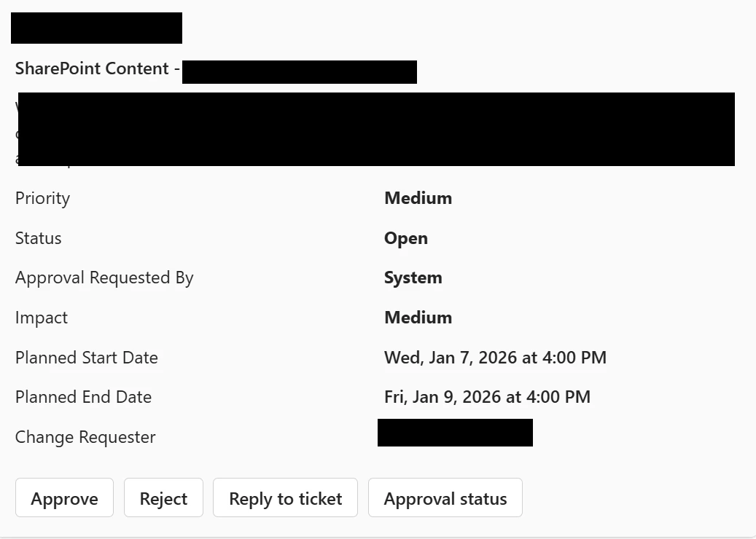Image resolution: width=756 pixels, height=539 pixels.
Task: Click the SharePoint Content title
Action: pos(93,68)
